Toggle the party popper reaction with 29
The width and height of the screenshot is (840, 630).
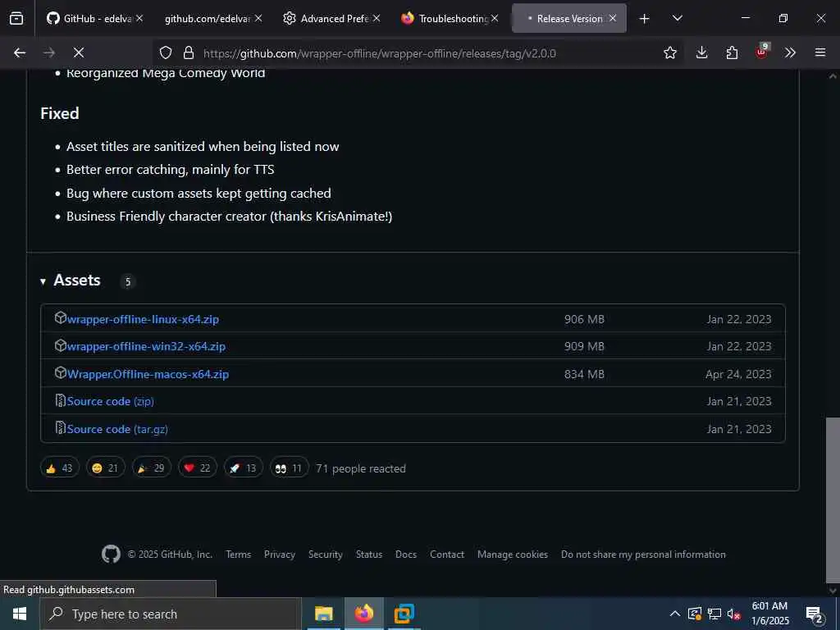152,468
